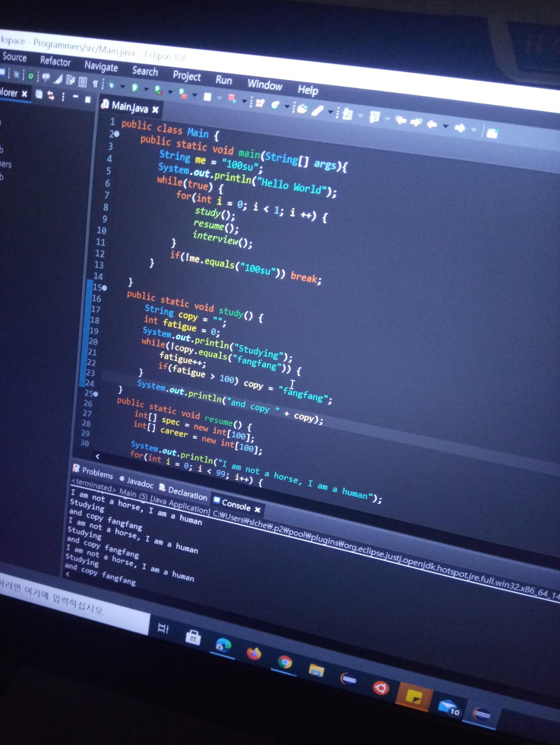Image resolution: width=560 pixels, height=745 pixels.
Task: Open the Back history dropdown arrow
Action: click(x=446, y=126)
